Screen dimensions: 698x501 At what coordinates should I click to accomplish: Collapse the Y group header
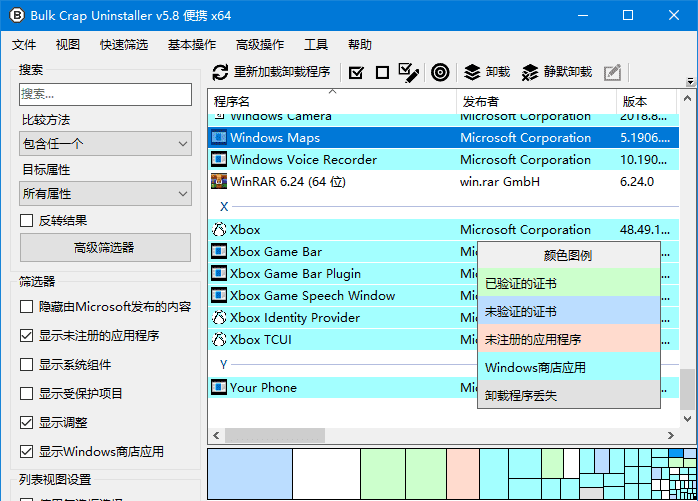pos(223,365)
